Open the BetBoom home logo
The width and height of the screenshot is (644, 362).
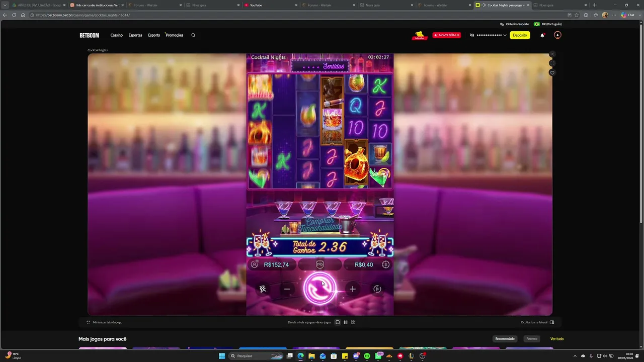[89, 35]
